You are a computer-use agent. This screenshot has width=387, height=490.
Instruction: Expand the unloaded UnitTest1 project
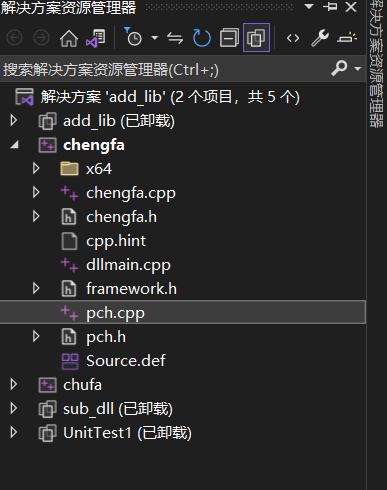[14, 433]
